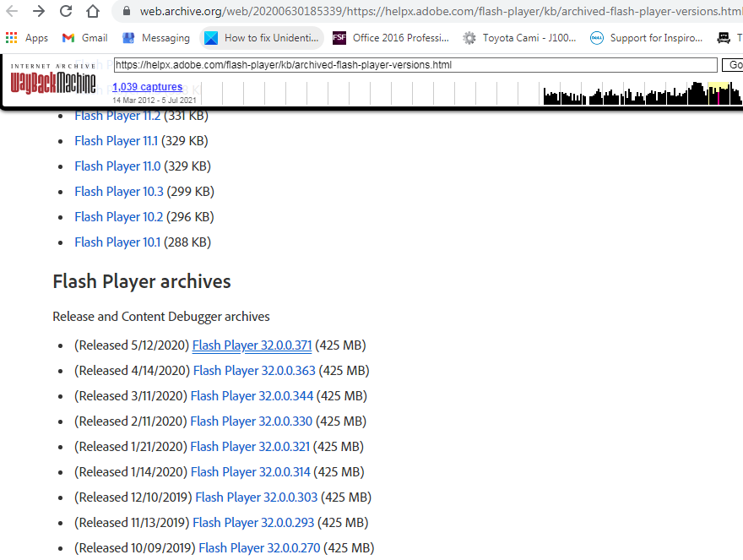Open the Messaging bookmark

click(156, 38)
